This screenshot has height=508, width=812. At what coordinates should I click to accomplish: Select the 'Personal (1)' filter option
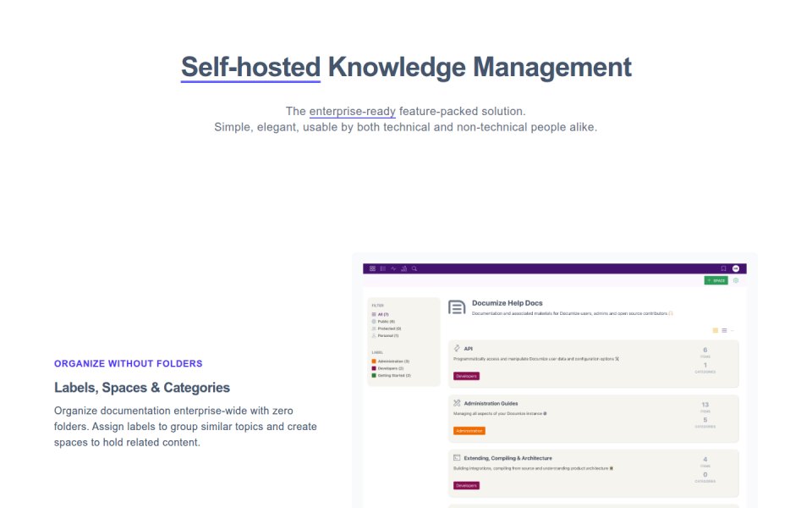386,335
